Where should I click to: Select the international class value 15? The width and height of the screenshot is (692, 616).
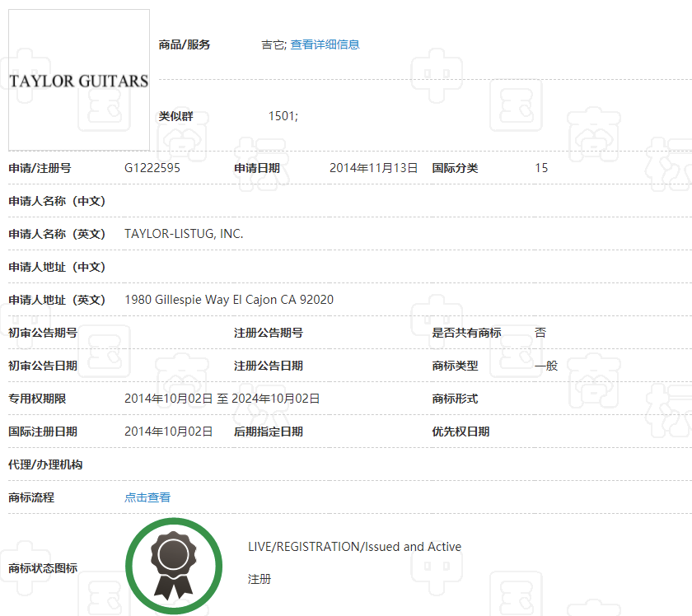(541, 168)
